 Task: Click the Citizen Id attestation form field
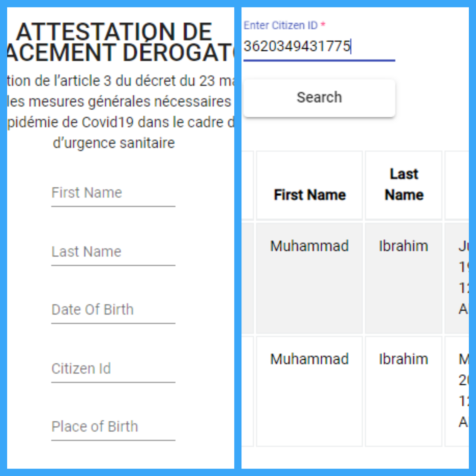pyautogui.click(x=113, y=369)
